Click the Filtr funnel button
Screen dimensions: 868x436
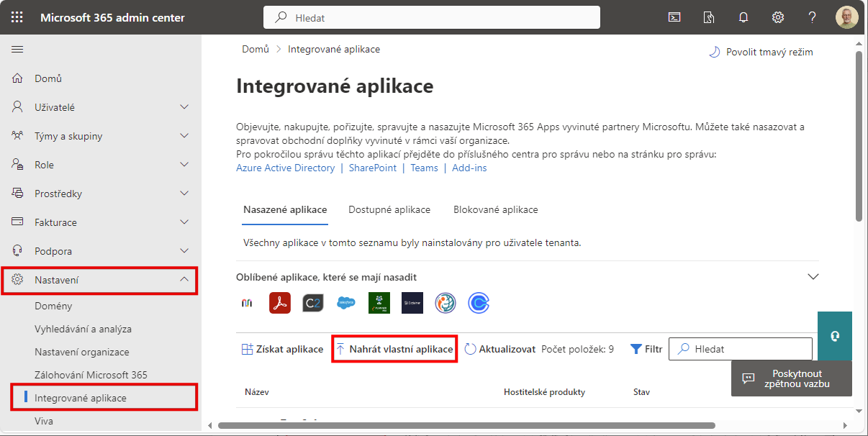pos(646,349)
